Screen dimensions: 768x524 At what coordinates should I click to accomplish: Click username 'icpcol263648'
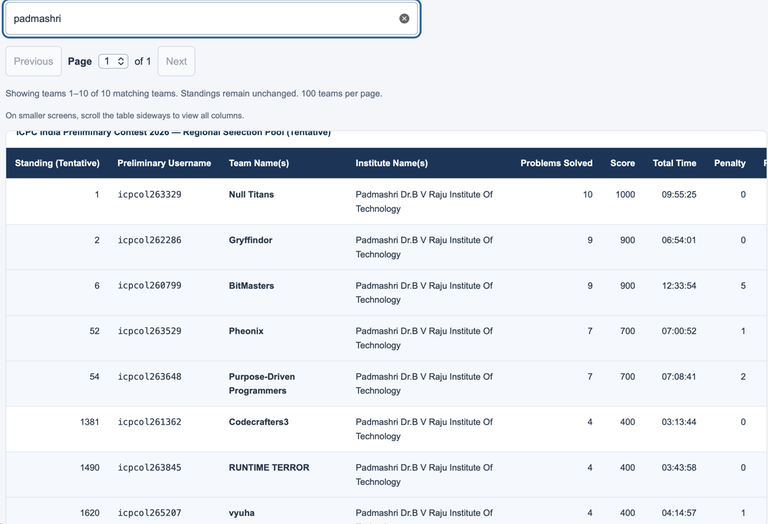click(x=149, y=377)
